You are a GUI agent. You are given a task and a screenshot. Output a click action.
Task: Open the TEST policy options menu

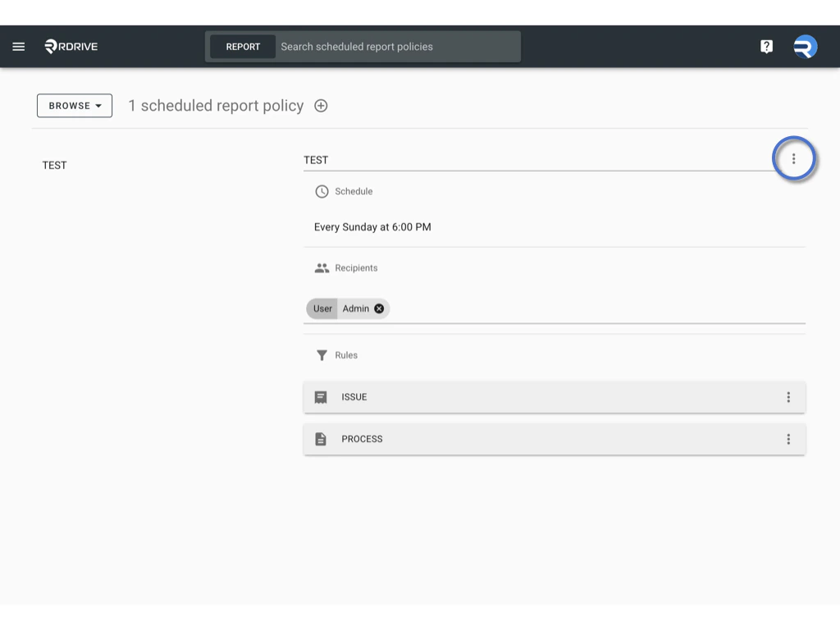coord(793,158)
